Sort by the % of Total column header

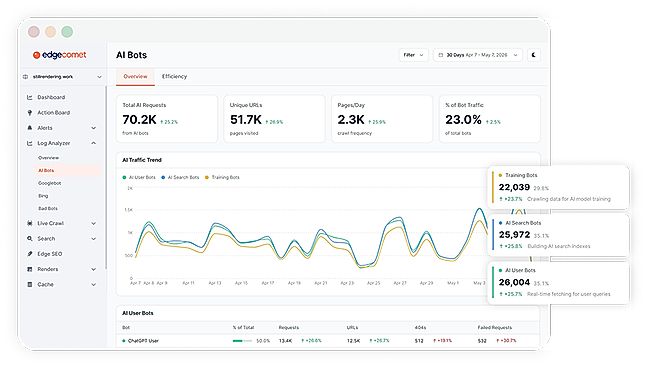point(243,328)
